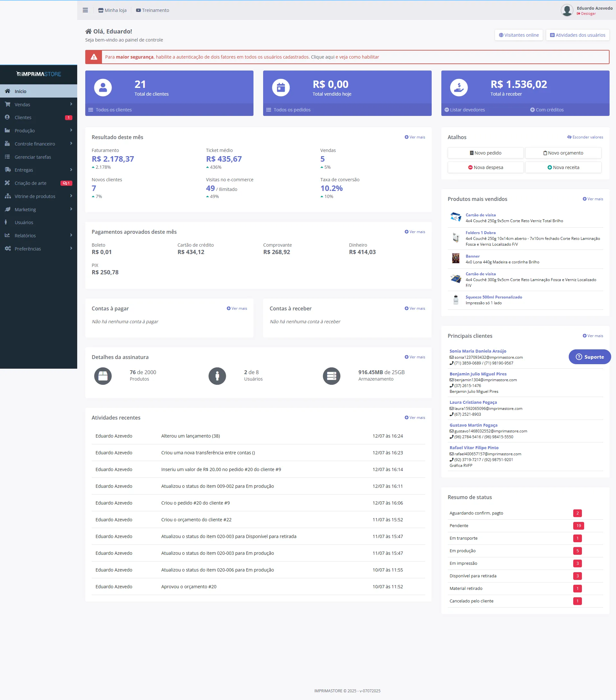
Task: Expand the Controle financeiro submenu
Action: click(38, 144)
